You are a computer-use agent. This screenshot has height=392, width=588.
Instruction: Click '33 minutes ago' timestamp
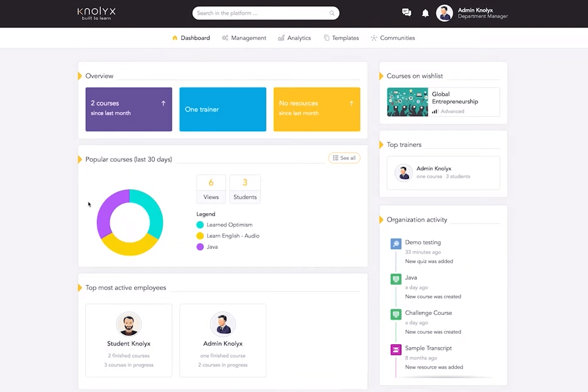(423, 252)
